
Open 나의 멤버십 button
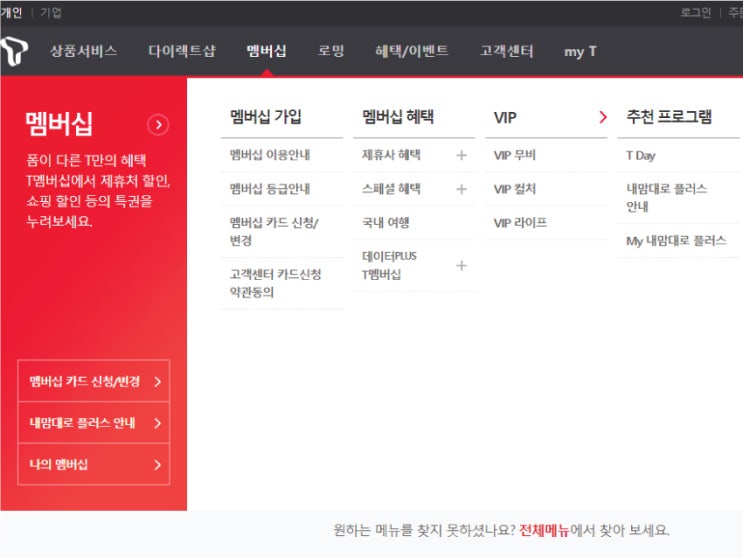[x=94, y=465]
